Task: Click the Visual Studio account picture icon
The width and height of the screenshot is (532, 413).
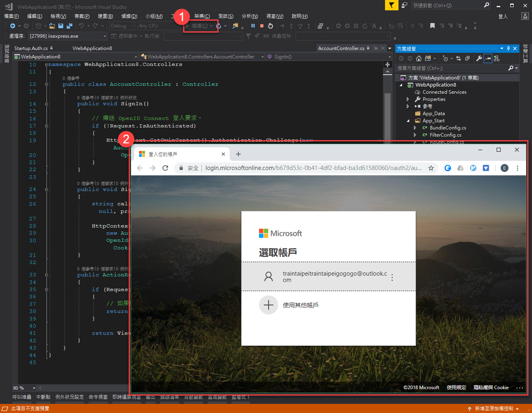Action: [525, 16]
